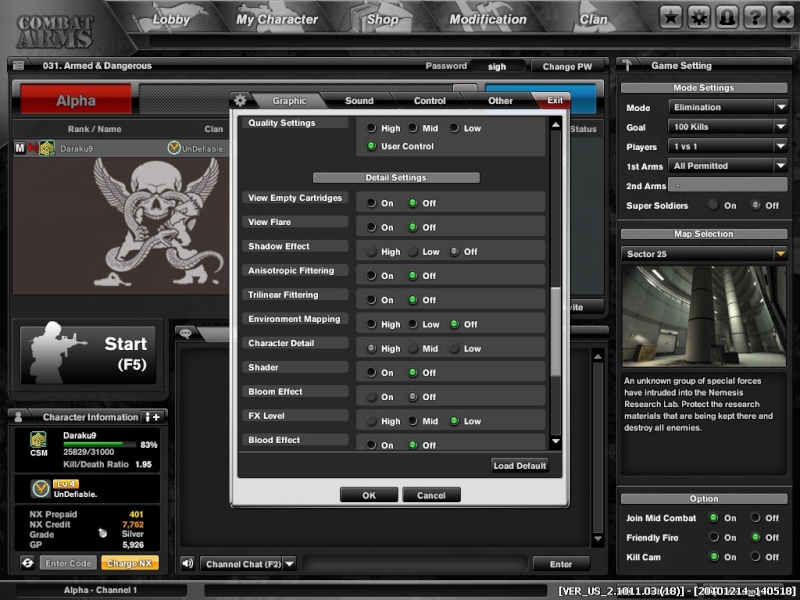Viewport: 800px width, 600px height.
Task: Open the 1st Arms dropdown All Permitted
Action: 728,166
